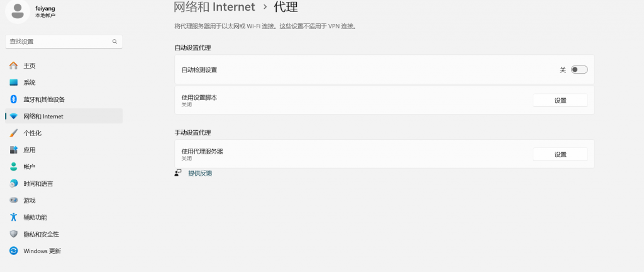Image resolution: width=644 pixels, height=272 pixels.
Task: Click the System monitor icon
Action: [14, 82]
